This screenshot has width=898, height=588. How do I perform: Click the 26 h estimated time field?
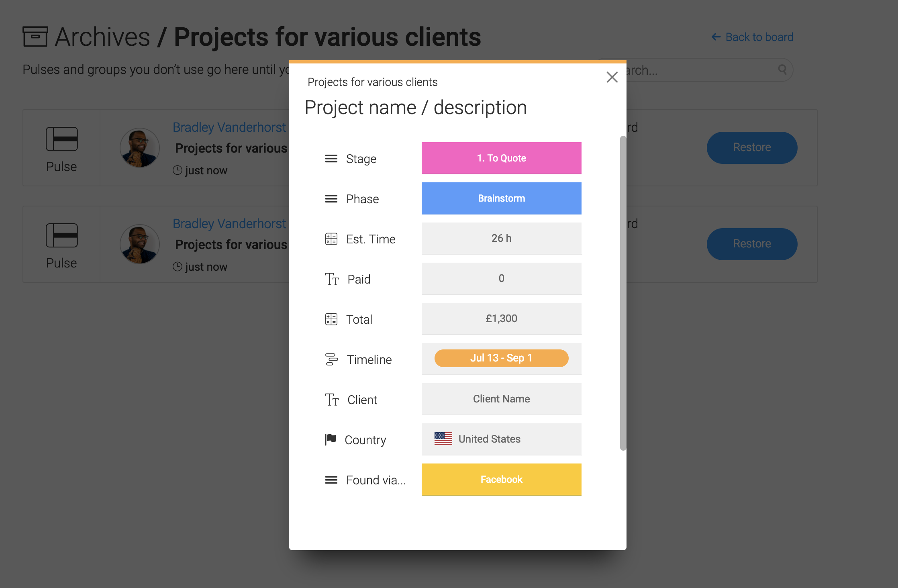pyautogui.click(x=501, y=238)
